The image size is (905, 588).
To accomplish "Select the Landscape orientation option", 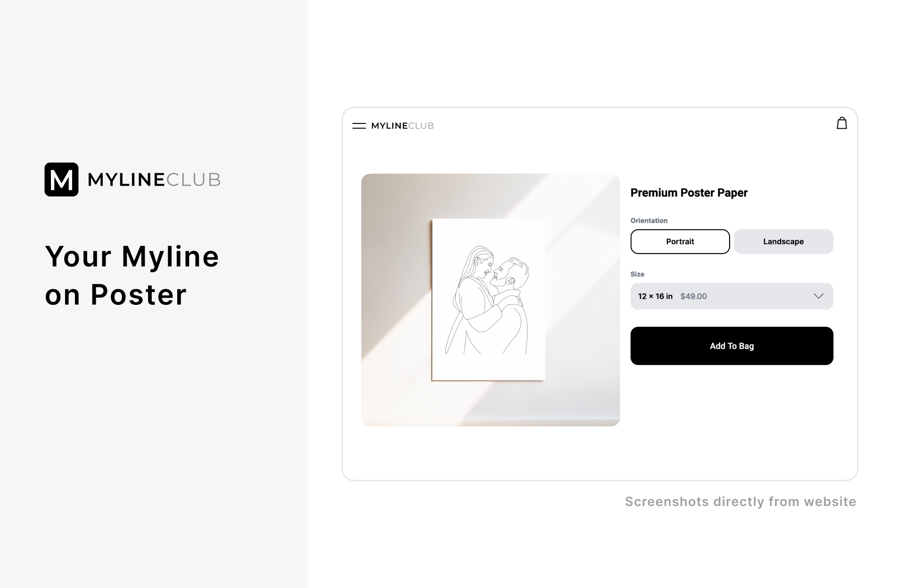I will (783, 242).
